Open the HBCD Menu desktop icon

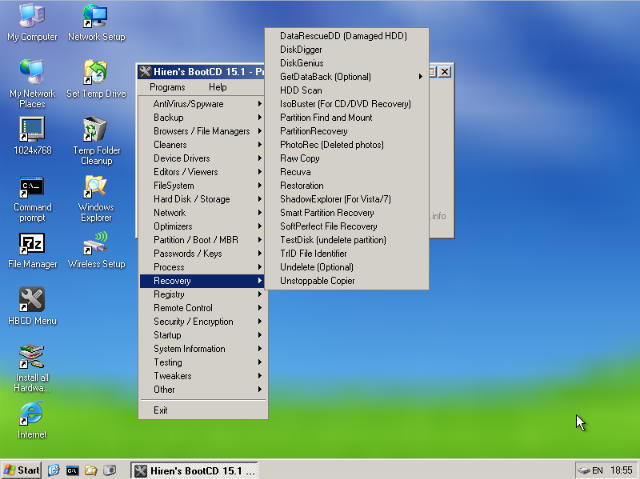pos(32,301)
